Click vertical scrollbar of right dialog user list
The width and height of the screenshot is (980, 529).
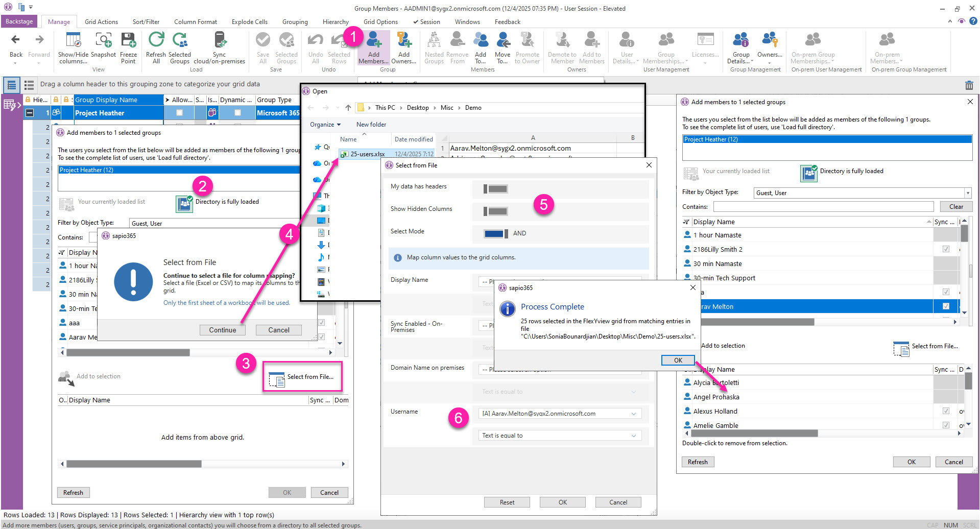(x=964, y=233)
